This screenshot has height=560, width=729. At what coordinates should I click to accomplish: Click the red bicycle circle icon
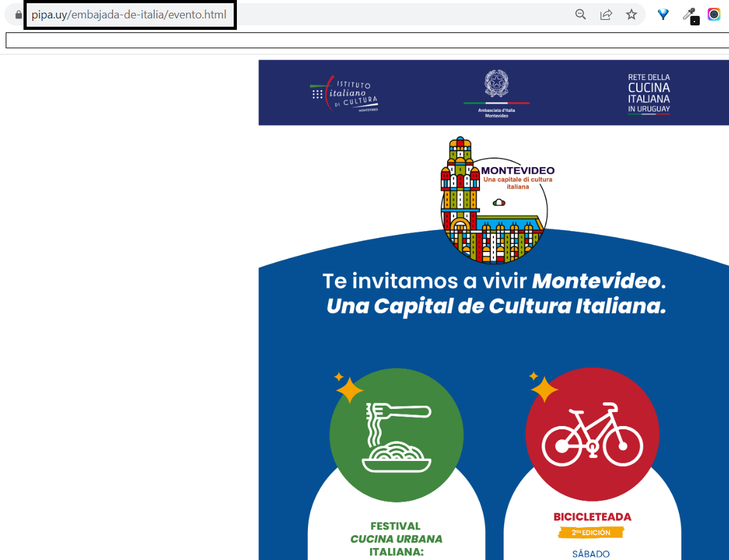pos(592,434)
